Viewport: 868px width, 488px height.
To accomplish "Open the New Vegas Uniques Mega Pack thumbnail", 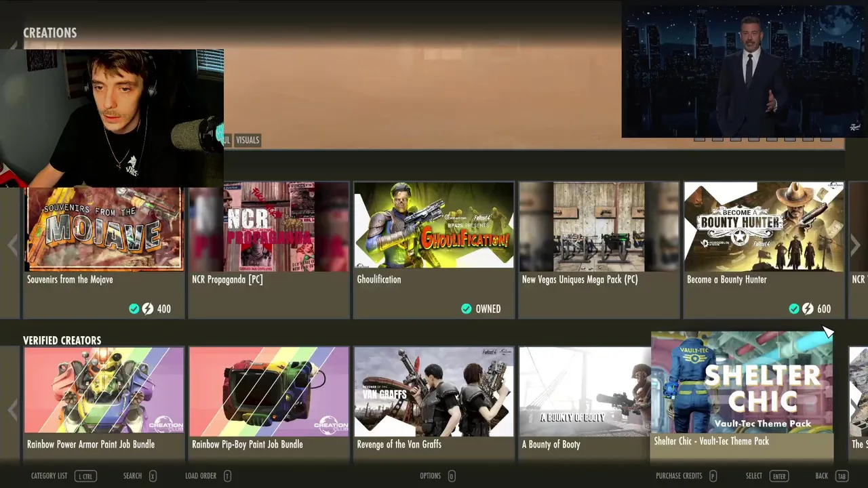I will [599, 226].
